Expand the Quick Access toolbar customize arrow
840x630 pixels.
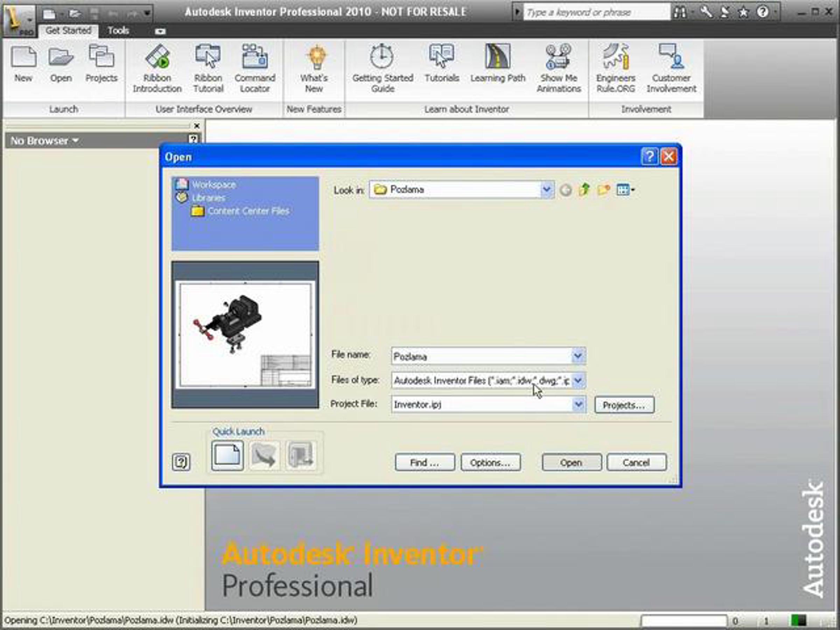click(147, 14)
